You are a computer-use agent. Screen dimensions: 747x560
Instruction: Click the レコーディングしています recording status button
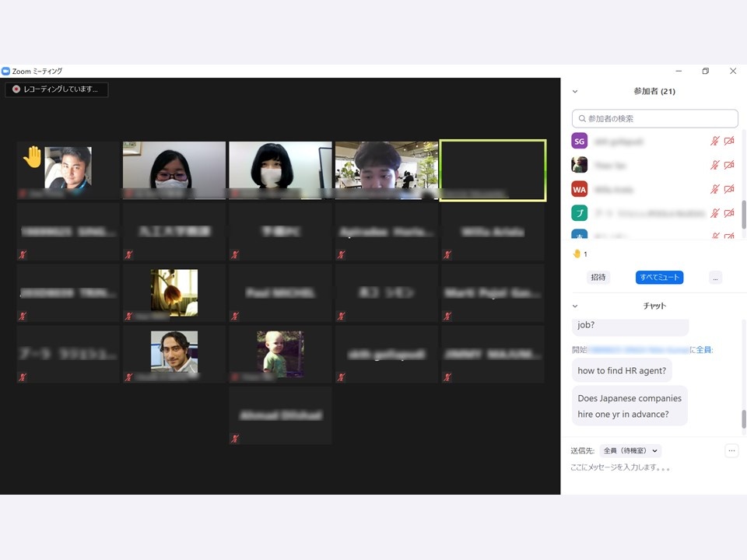[57, 89]
